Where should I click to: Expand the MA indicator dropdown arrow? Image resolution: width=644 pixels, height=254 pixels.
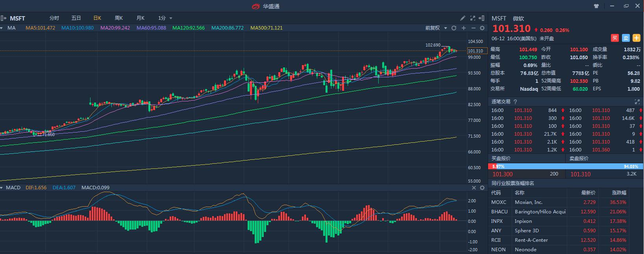pos(2,28)
